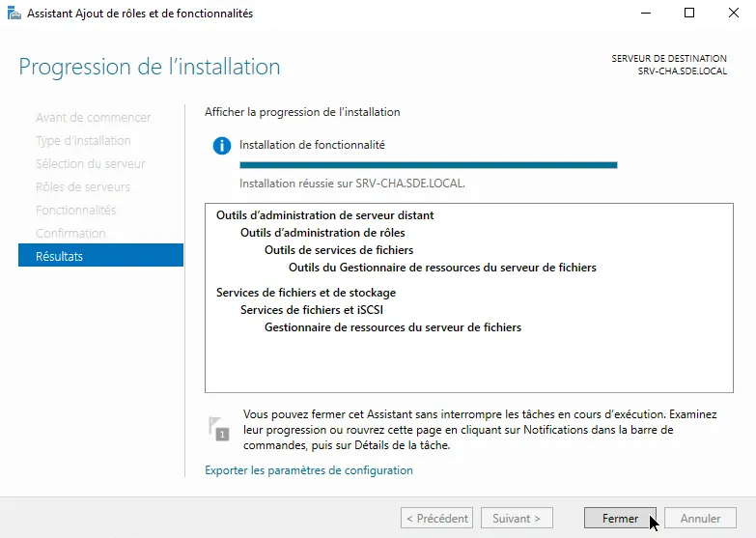Open the Fonctionnalités step

click(75, 210)
